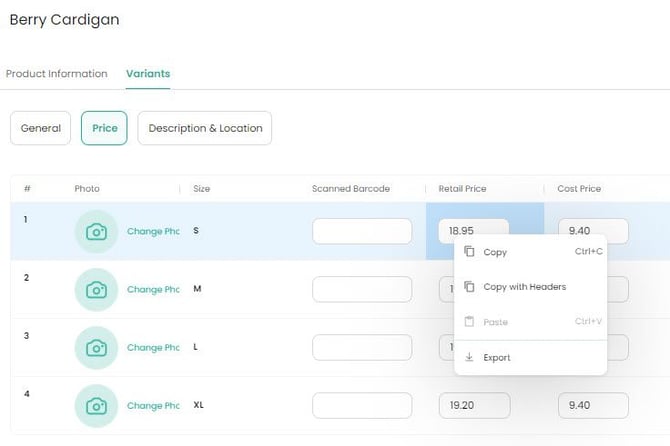This screenshot has width=670, height=446.
Task: Click Change Photo link for size XL
Action: 153,406
